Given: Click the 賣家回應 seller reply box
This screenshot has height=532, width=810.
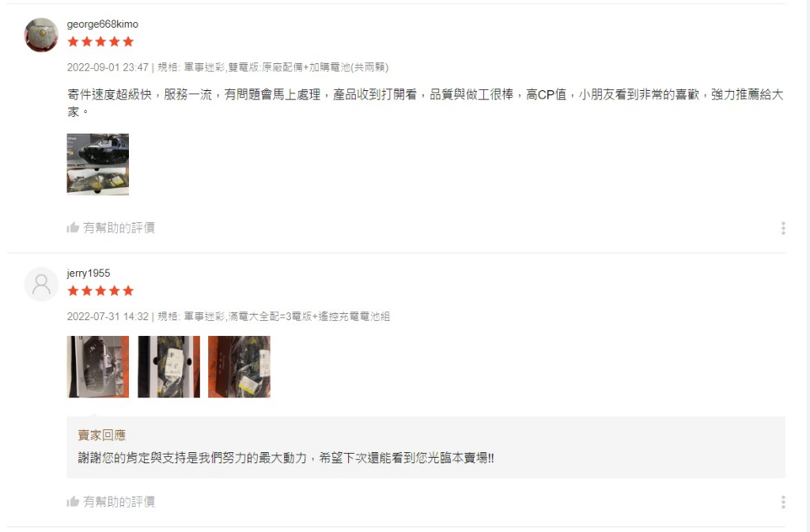Looking at the screenshot, I should coord(426,447).
